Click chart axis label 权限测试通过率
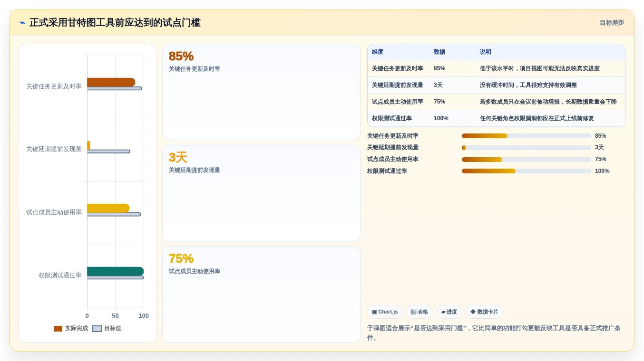The image size is (644, 361). click(x=60, y=275)
